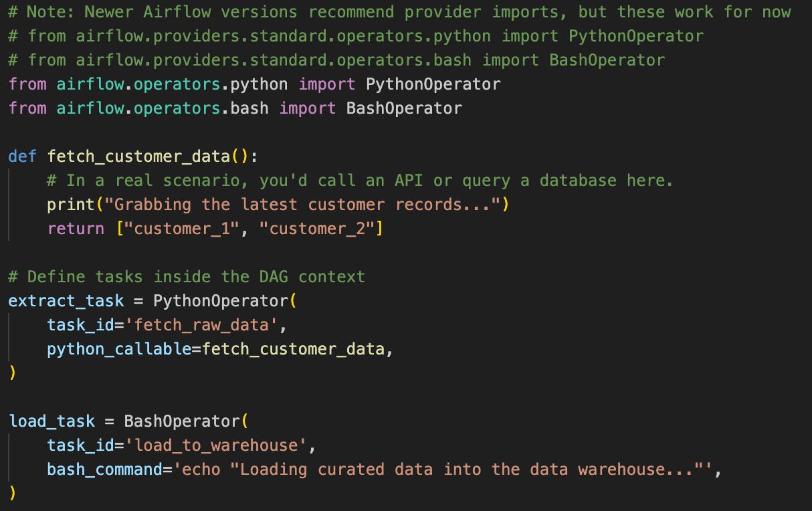Click the 'return' keyword
Viewport: 812px width, 511px height.
76,229
